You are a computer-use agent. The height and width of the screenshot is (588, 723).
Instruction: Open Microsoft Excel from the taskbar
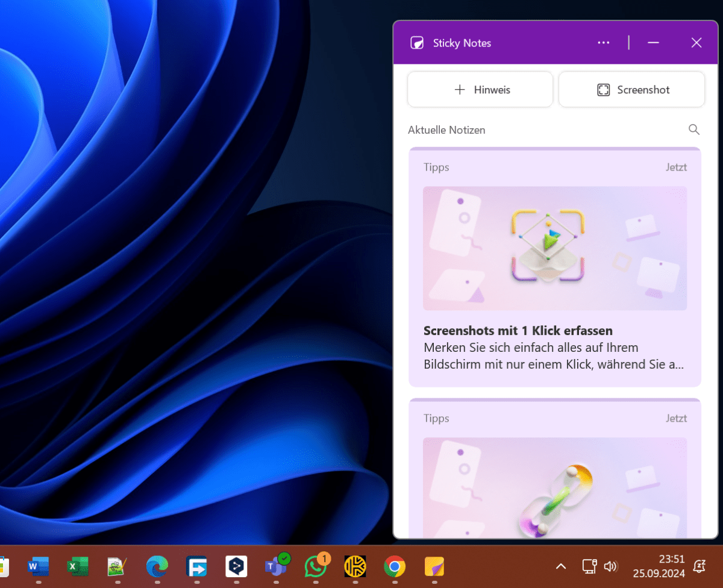tap(78, 566)
